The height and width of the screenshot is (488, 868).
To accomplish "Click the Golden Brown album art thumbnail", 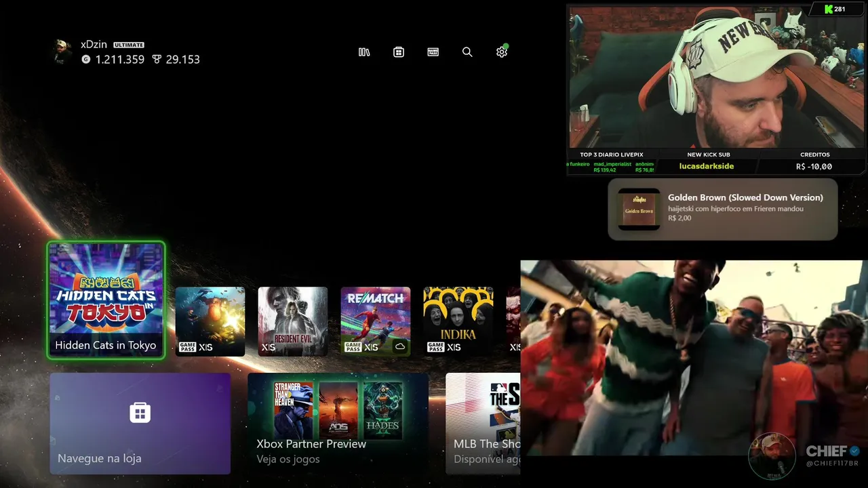I will [639, 209].
